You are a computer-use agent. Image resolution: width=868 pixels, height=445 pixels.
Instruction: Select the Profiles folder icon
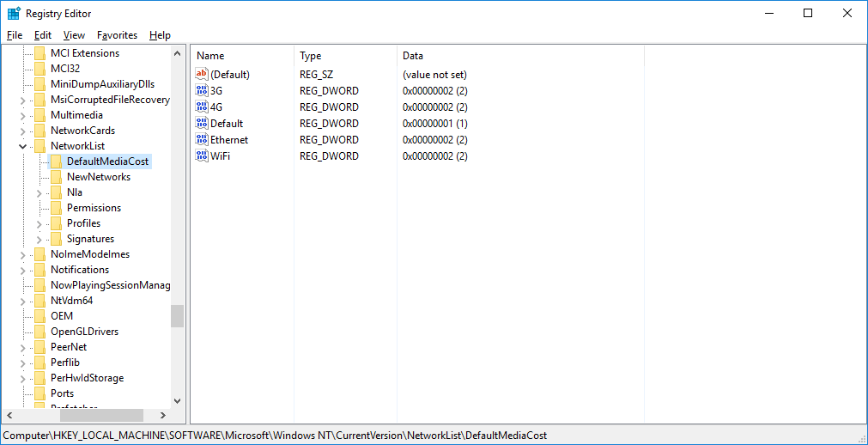click(x=56, y=223)
